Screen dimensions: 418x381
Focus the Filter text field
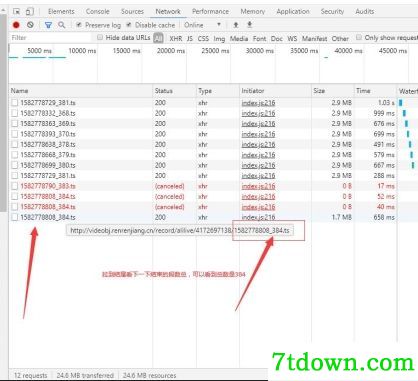click(x=50, y=38)
